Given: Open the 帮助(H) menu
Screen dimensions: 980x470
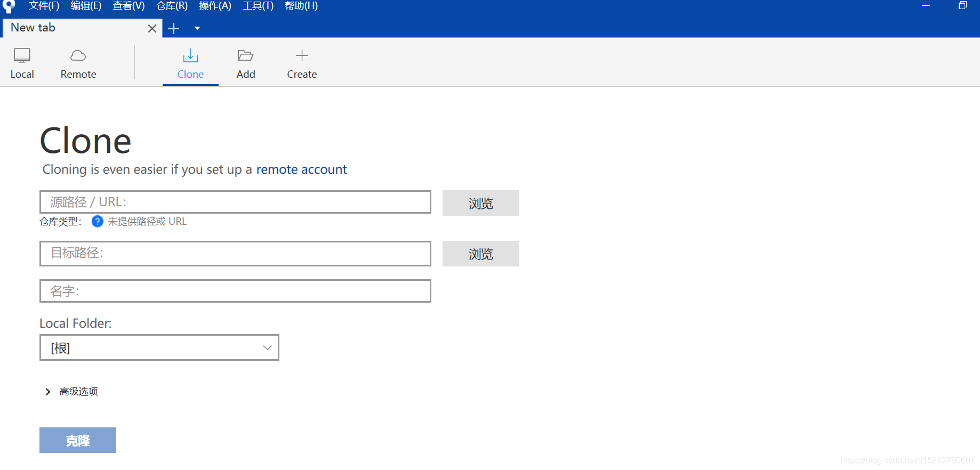Looking at the screenshot, I should coord(301,6).
